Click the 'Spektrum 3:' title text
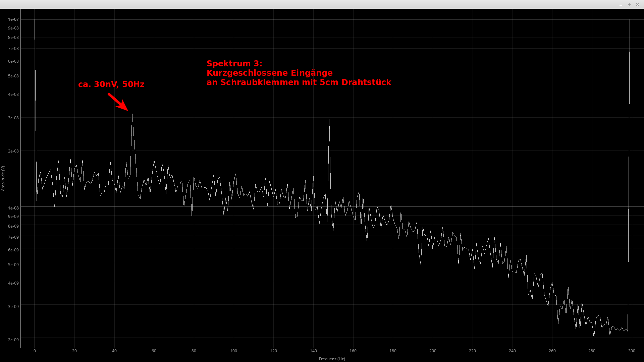Image resolution: width=644 pixels, height=362 pixels. click(234, 63)
